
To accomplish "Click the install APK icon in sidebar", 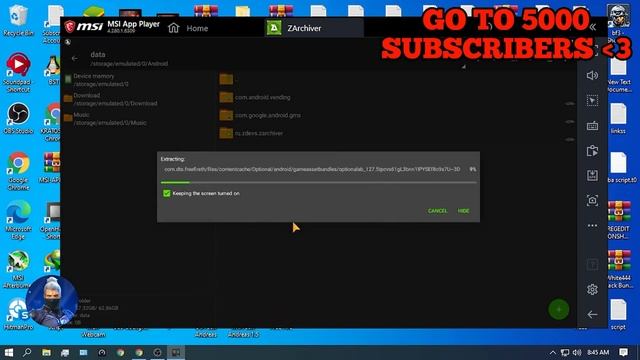I will 592,176.
